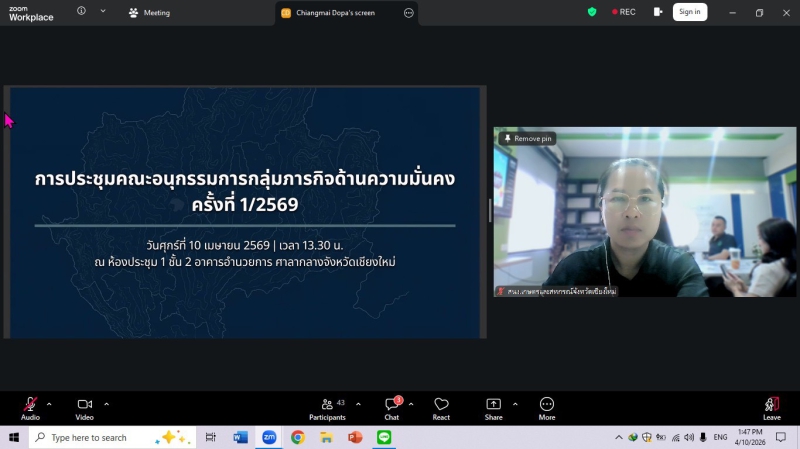Click the Sign in button
The image size is (800, 449).
[x=689, y=12]
